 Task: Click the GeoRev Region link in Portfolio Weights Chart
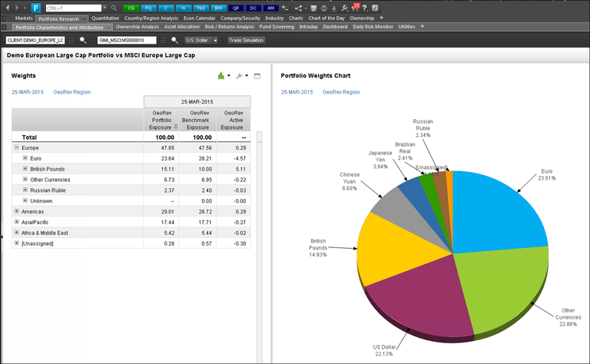(341, 92)
